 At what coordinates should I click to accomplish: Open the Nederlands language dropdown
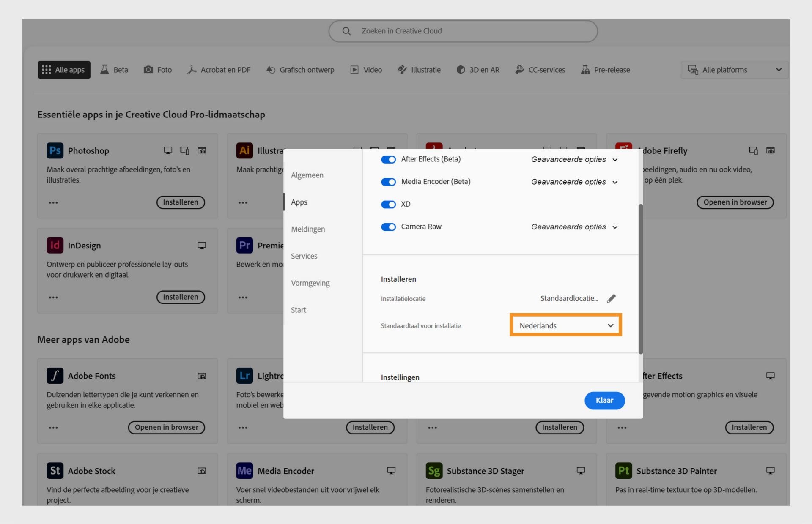tap(565, 325)
